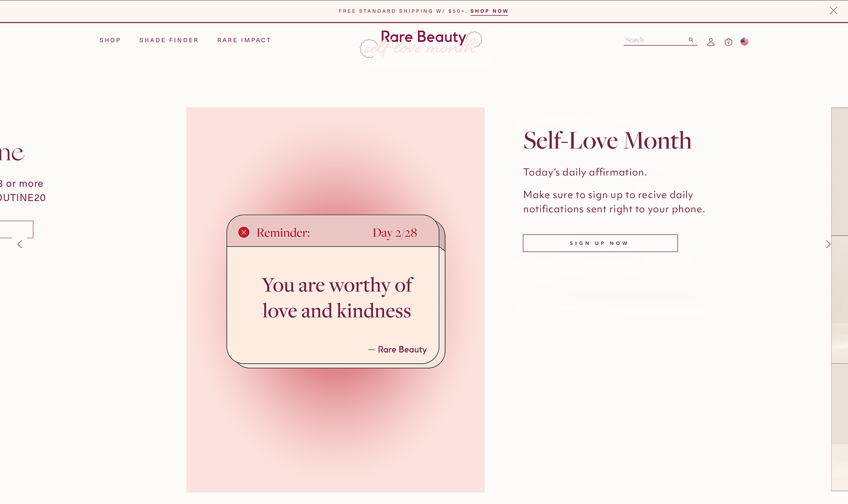Viewport: 848px width, 504px height.
Task: Go to previous carousel slide arrow
Action: [x=20, y=244]
